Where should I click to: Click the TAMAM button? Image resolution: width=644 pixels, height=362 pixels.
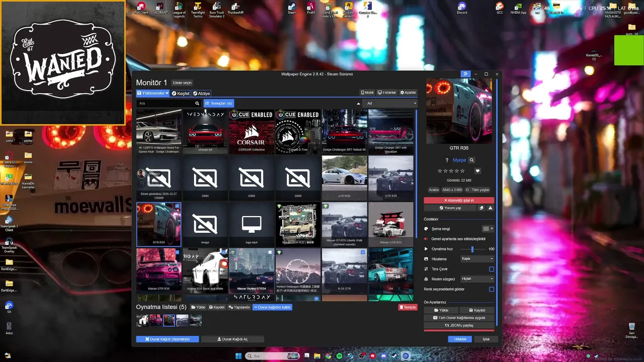click(460, 339)
